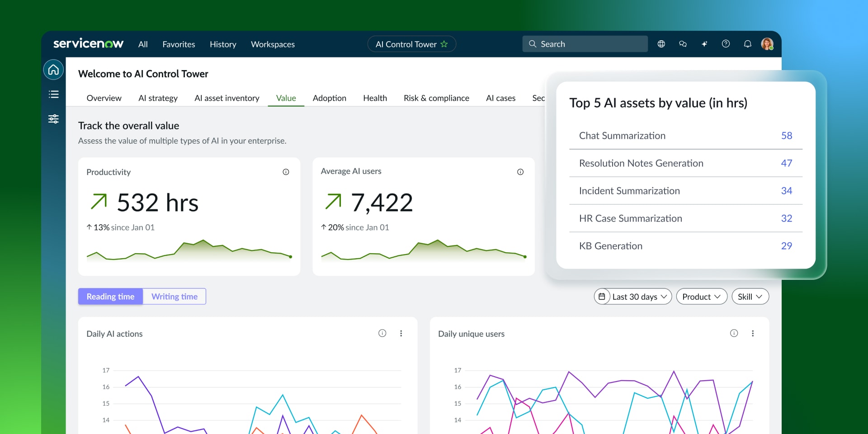Image resolution: width=868 pixels, height=434 pixels.
Task: Click the Risk & compliance link
Action: pyautogui.click(x=436, y=98)
